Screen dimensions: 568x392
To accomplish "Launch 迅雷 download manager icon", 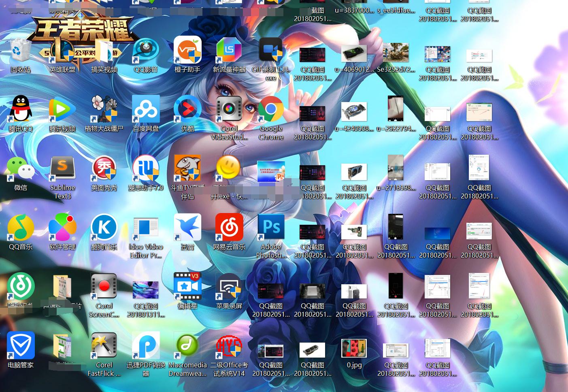I will click(187, 228).
